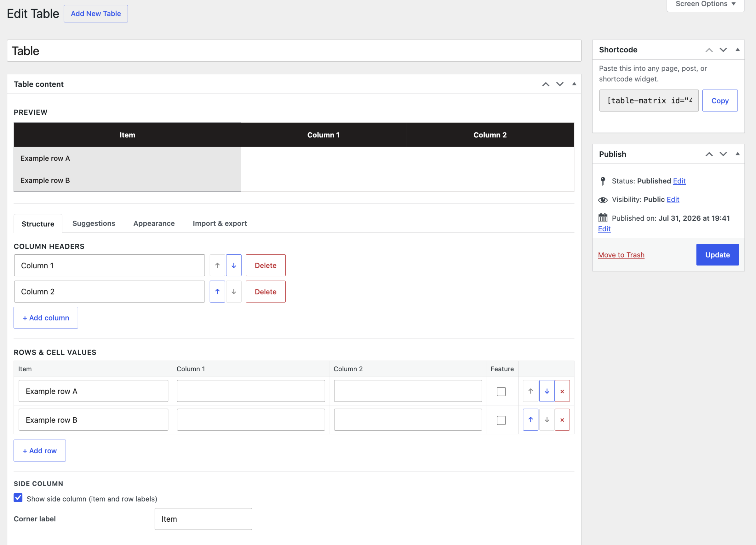The image size is (756, 545).
Task: Move Publish panel down
Action: click(723, 154)
